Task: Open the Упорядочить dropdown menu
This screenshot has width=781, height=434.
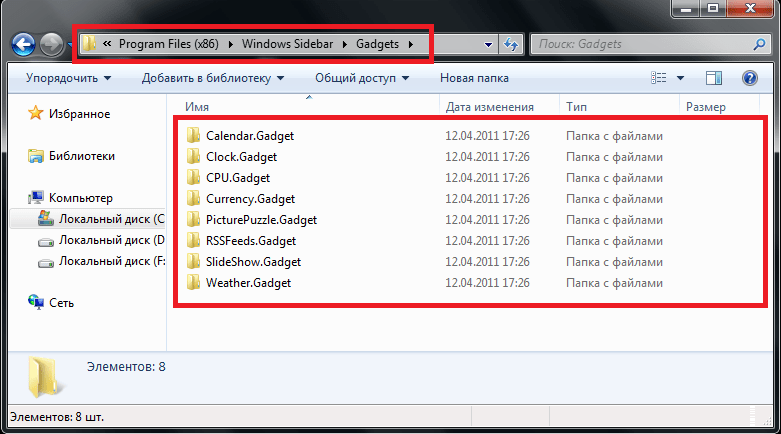Action: [x=68, y=78]
